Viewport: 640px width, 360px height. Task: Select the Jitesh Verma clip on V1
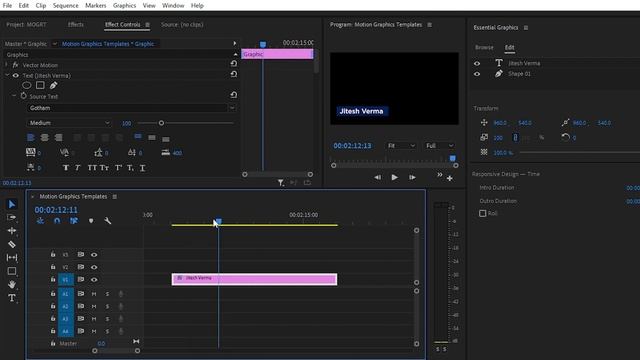coord(254,279)
